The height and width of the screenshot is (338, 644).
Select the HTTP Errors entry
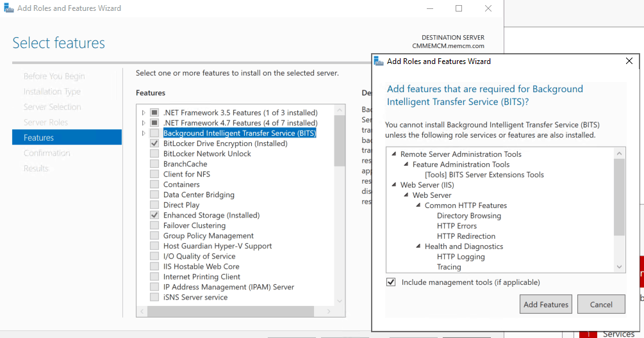(457, 226)
